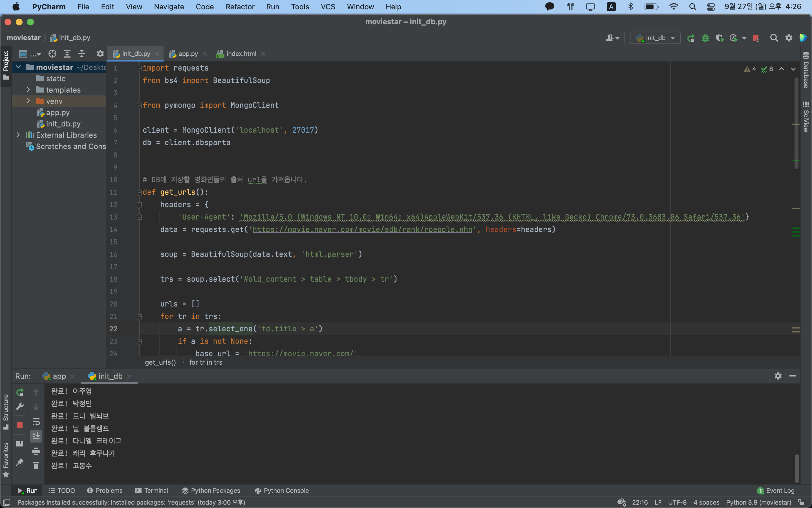Open Run panel settings gear

click(x=778, y=376)
